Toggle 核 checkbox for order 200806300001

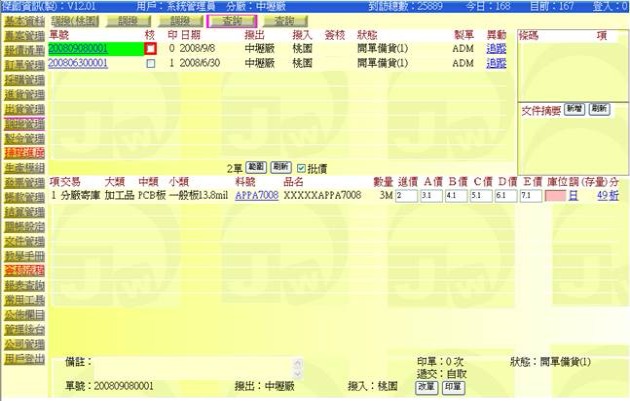coord(151,63)
